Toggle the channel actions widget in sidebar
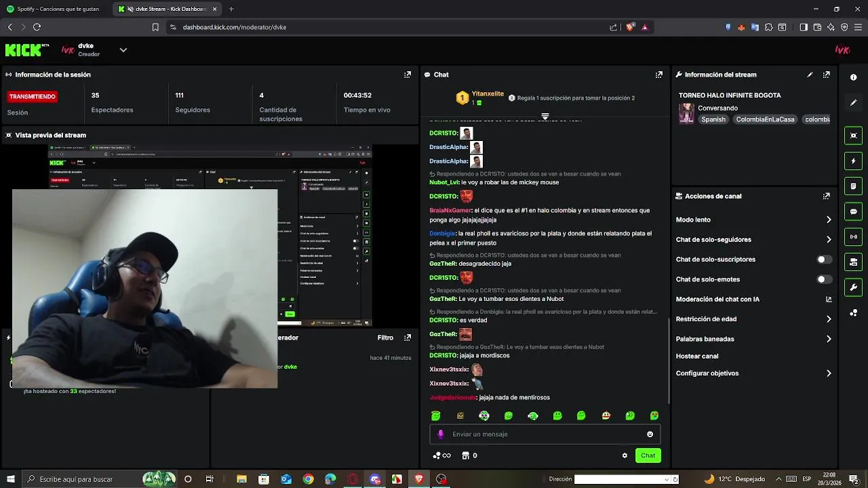Screen dimensions: 868x488 [x=853, y=262]
